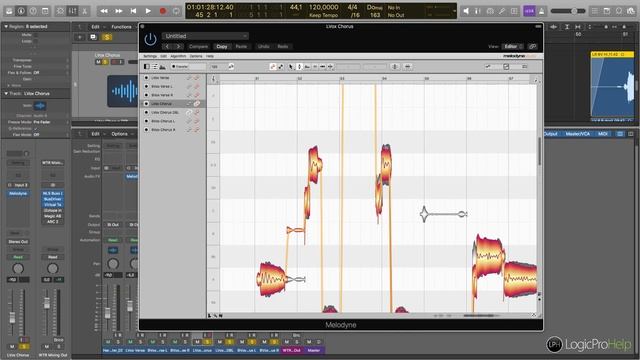Open the Browsers button at far right
The width and height of the screenshot is (640, 360).
(631, 11)
